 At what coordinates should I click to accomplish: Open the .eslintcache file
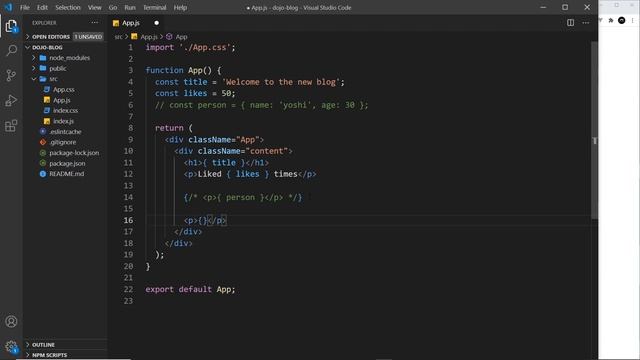[x=64, y=132]
